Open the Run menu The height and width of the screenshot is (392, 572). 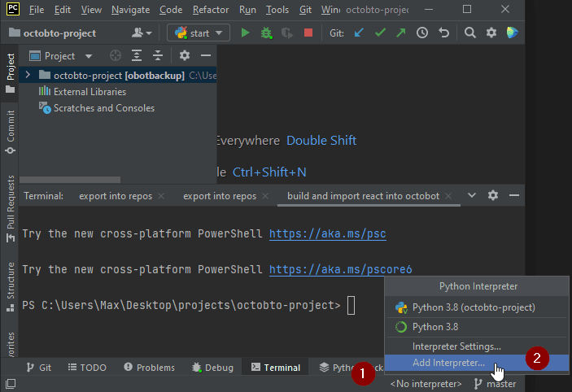click(x=247, y=10)
